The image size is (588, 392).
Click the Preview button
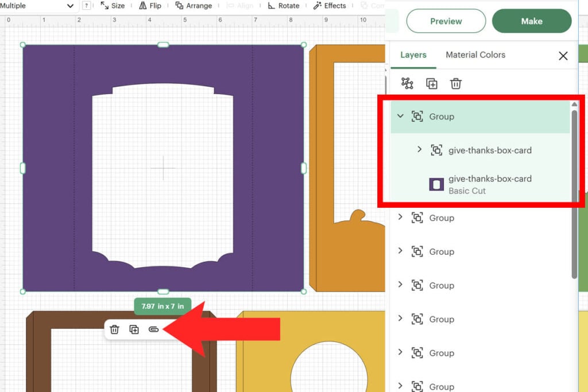tap(446, 21)
